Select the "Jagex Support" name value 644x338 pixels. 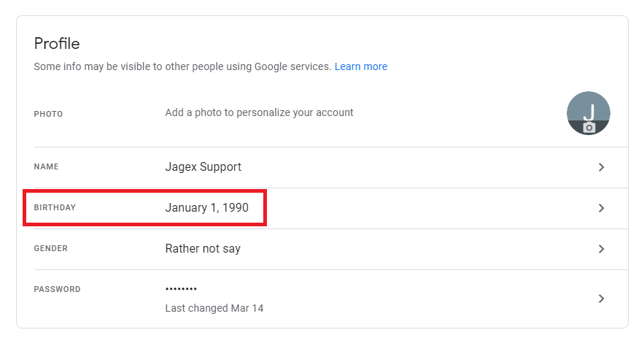click(203, 167)
